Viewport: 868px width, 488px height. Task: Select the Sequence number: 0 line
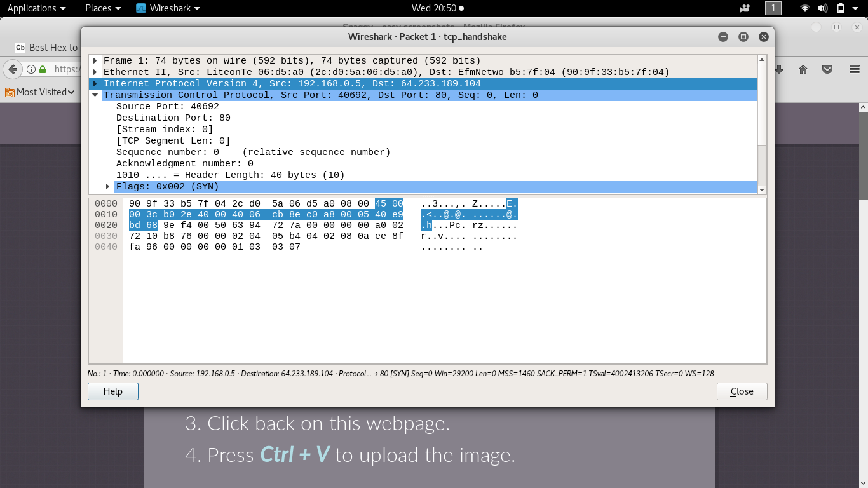point(253,152)
